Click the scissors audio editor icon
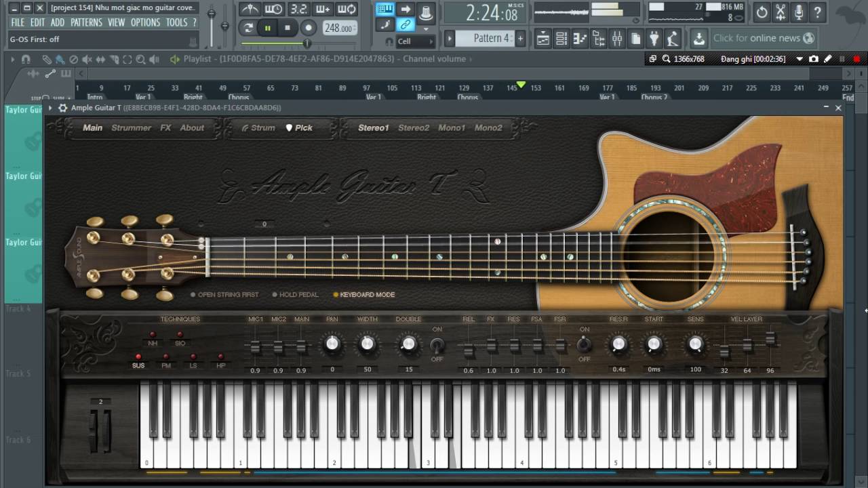This screenshot has height=488, width=868. [x=781, y=12]
